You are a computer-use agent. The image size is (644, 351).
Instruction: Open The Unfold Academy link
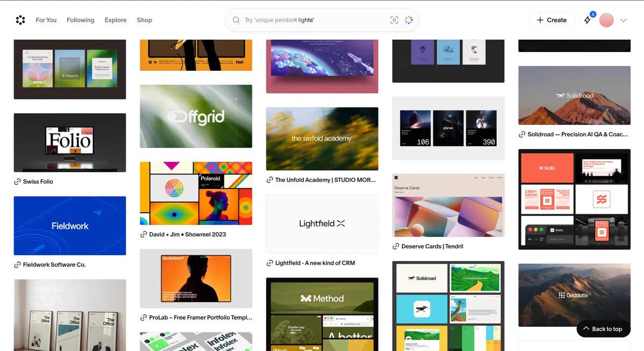click(325, 180)
